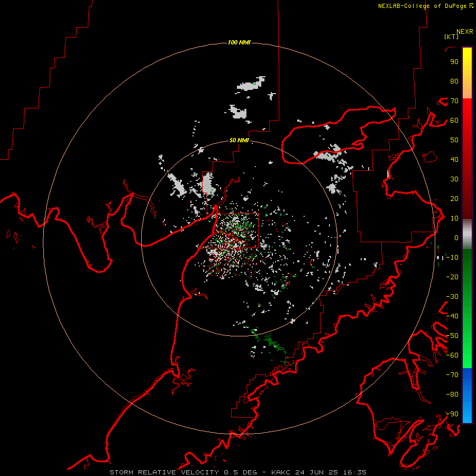Click the NEXR label above the color scale
This screenshot has width=476, height=476.
(x=465, y=32)
